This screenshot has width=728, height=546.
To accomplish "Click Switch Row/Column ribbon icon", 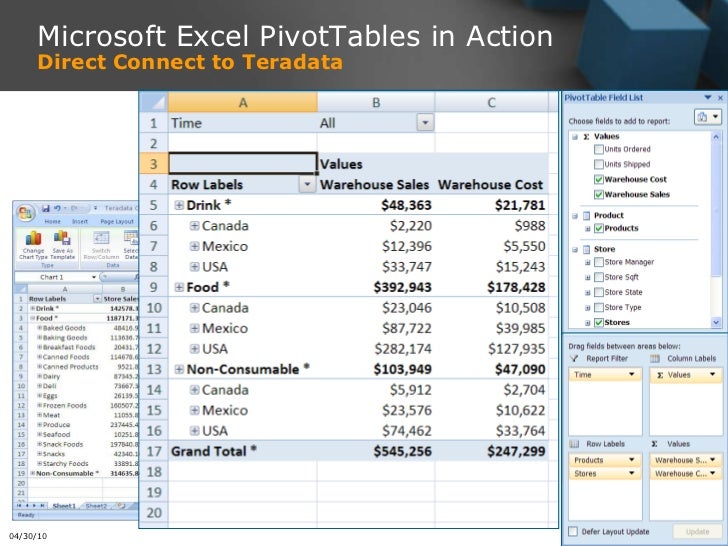I will [101, 245].
